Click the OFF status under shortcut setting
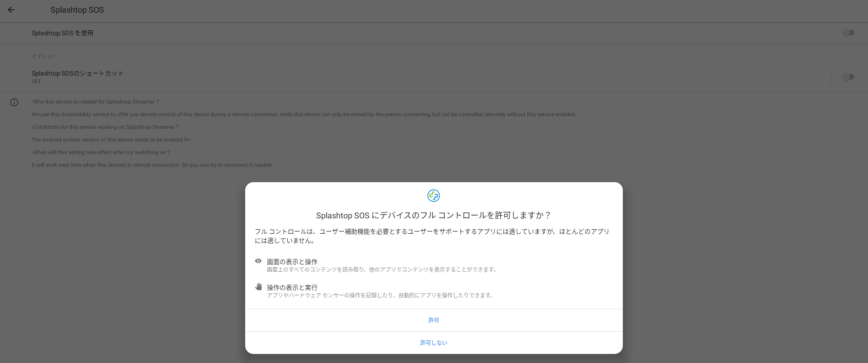 (x=36, y=81)
